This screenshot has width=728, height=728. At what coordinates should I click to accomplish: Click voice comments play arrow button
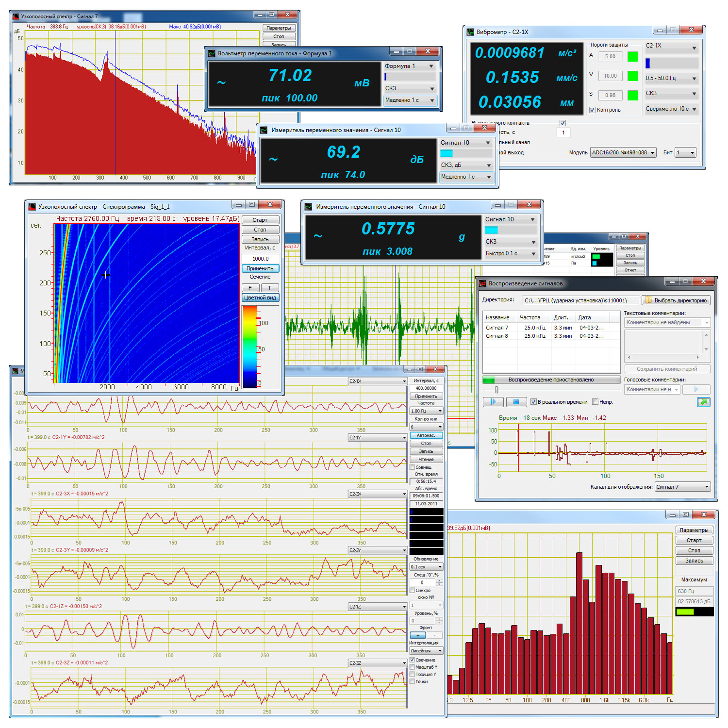click(x=696, y=389)
